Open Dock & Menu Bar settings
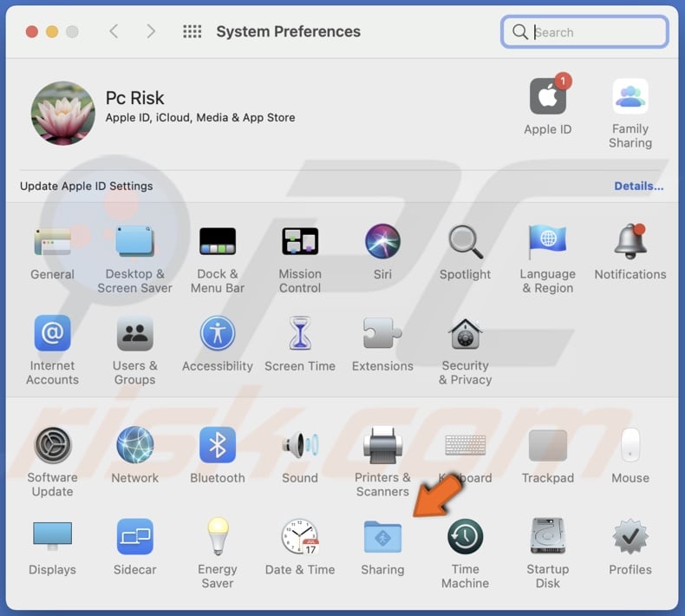685x616 pixels. (218, 242)
